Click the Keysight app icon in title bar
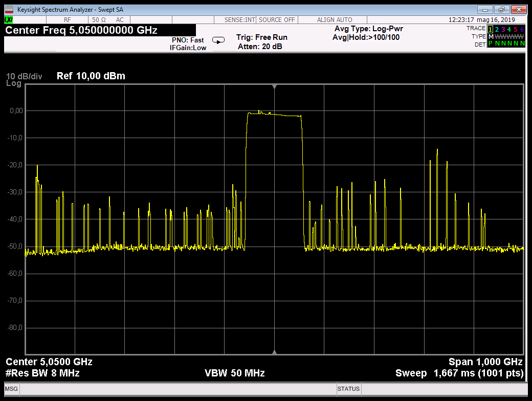 tap(9, 10)
